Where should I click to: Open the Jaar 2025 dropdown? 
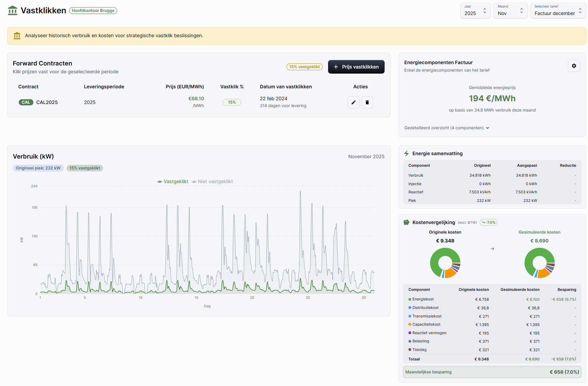coord(476,11)
